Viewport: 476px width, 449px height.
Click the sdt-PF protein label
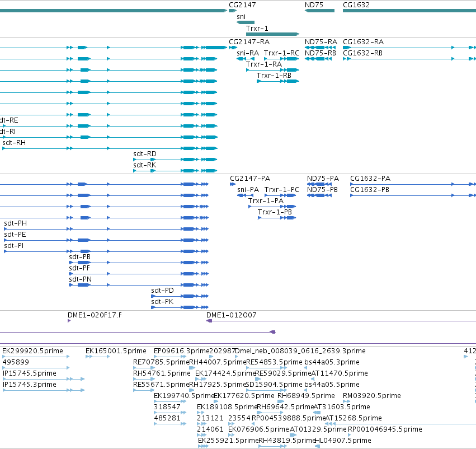[x=79, y=268]
